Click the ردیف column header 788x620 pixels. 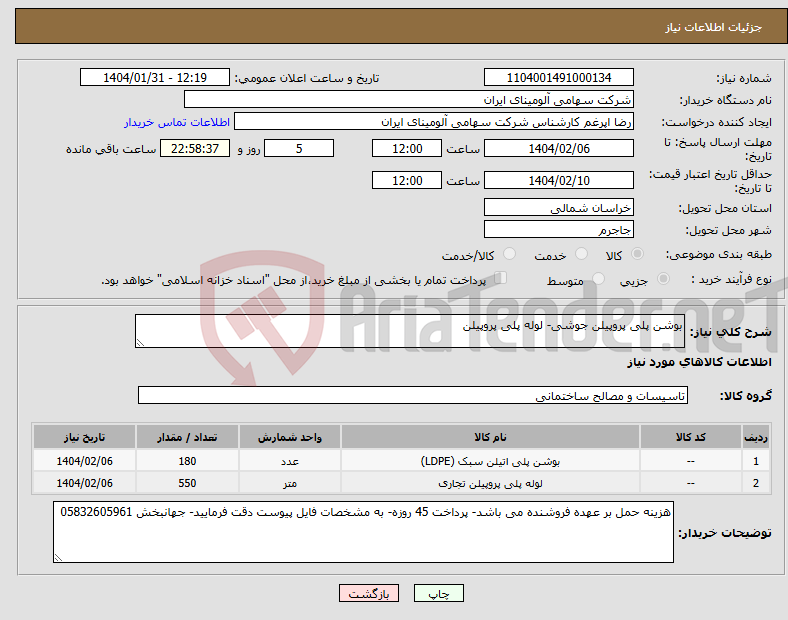(x=756, y=437)
